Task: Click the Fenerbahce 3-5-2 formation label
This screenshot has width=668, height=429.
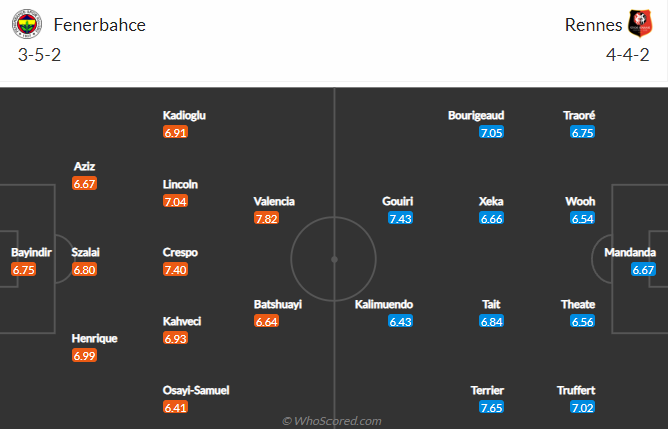Action: 40,55
